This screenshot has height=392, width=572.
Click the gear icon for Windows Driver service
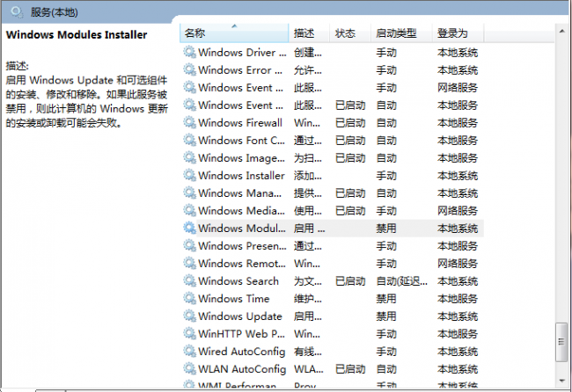pos(189,52)
